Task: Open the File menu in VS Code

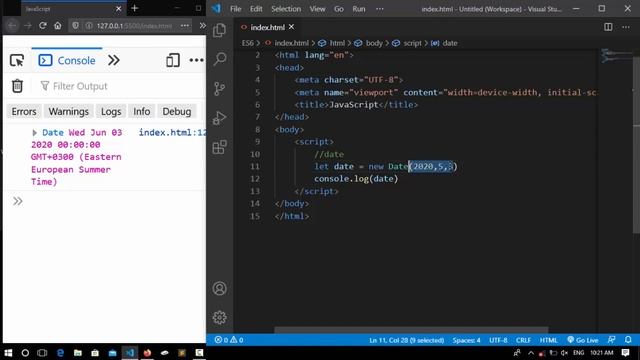Action: (x=236, y=9)
